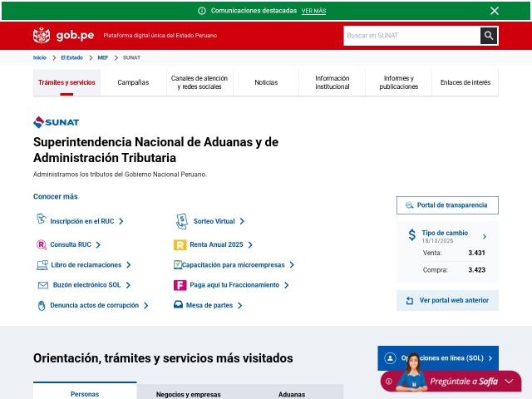This screenshot has width=532, height=399.
Task: Click the Ver portal web anterior return icon
Action: pos(410,301)
